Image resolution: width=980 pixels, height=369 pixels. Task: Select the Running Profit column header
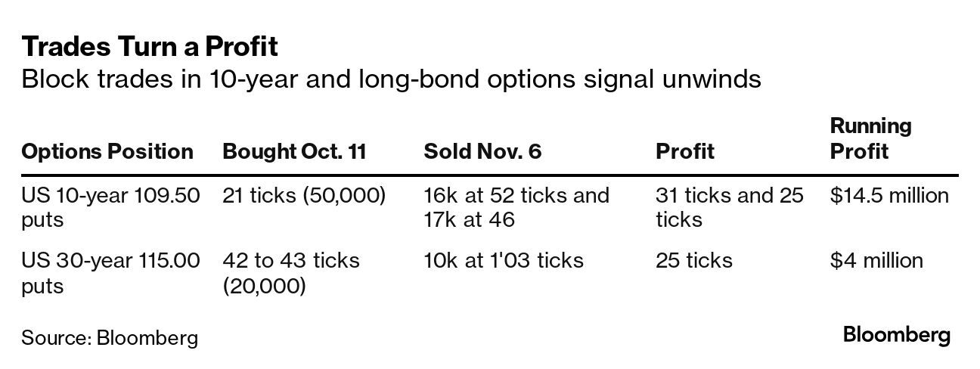click(x=871, y=138)
